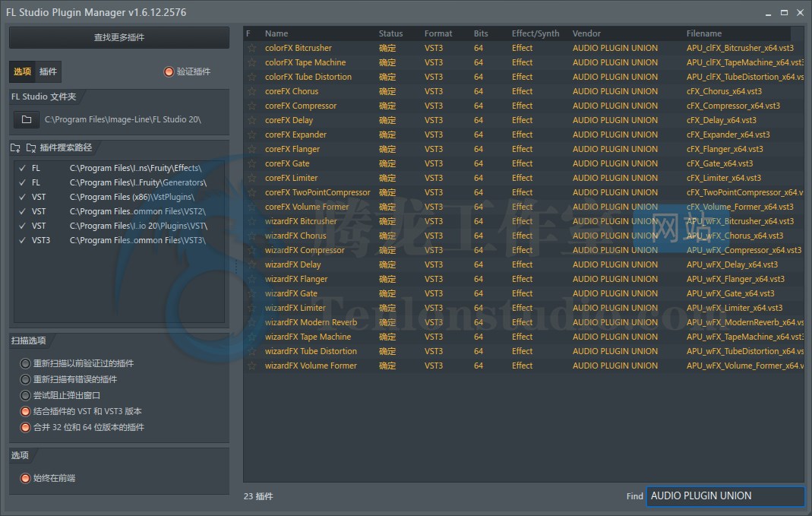
Task: Mark colorFX Tube Distortion as favorite
Action: click(x=251, y=78)
